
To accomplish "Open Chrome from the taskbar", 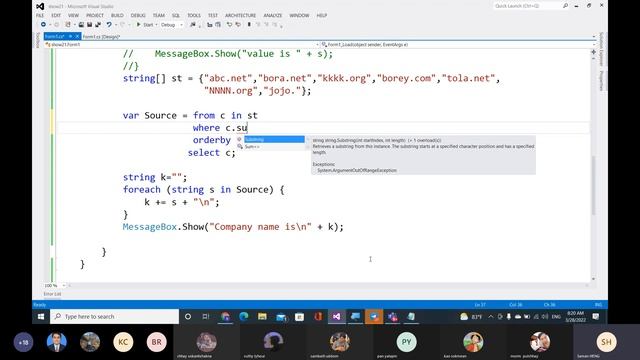I will (x=225, y=317).
